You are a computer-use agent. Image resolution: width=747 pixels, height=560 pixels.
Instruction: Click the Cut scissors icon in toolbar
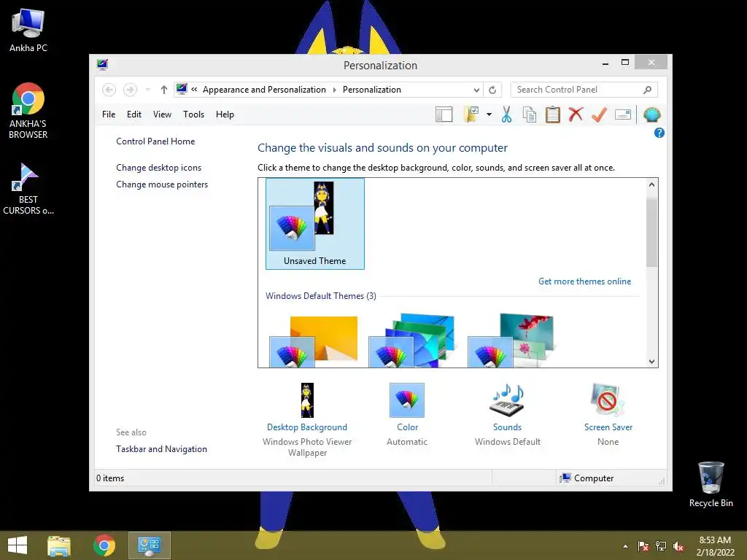coord(506,114)
